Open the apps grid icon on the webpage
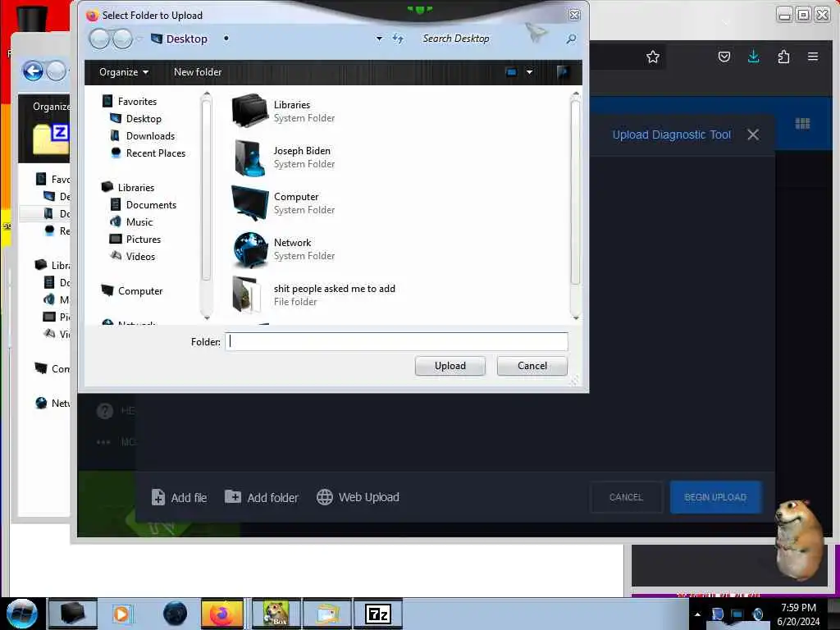 pyautogui.click(x=802, y=124)
